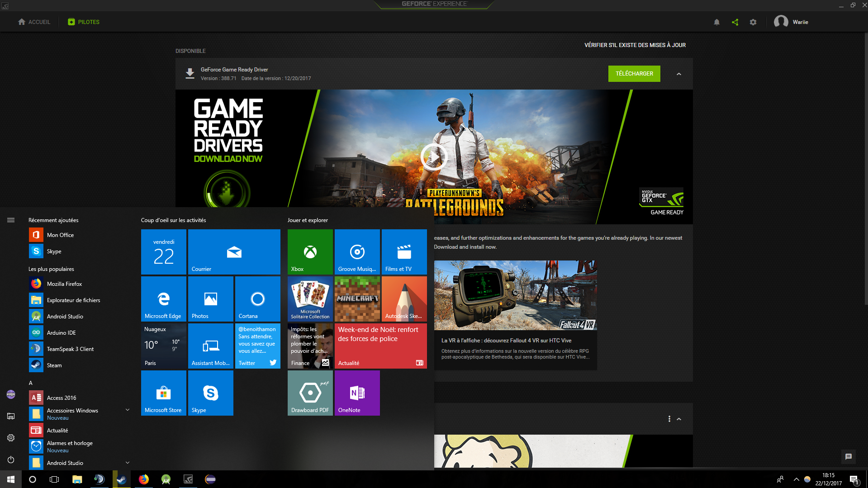Open the Firefox taskbar icon
The height and width of the screenshot is (488, 868).
point(144,479)
